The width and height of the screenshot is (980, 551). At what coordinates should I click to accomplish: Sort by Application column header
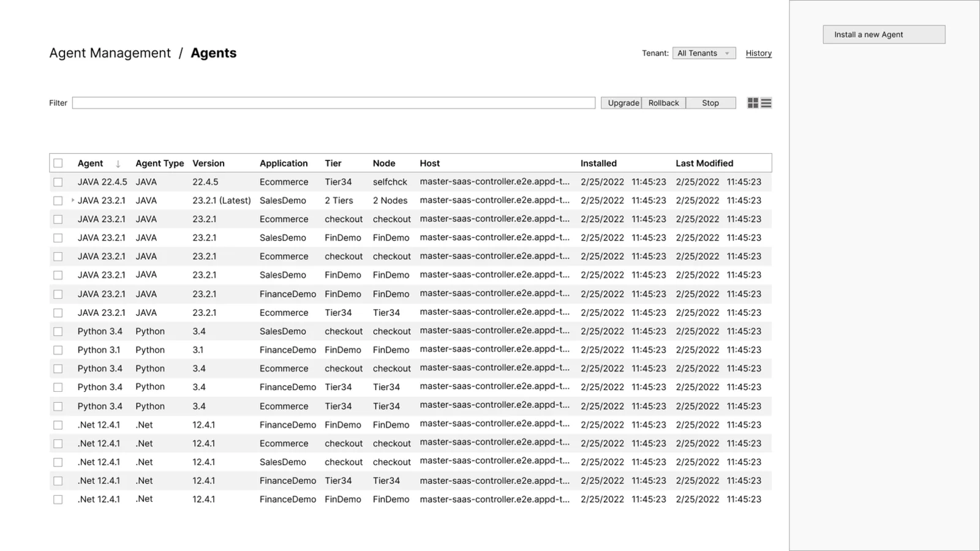284,163
